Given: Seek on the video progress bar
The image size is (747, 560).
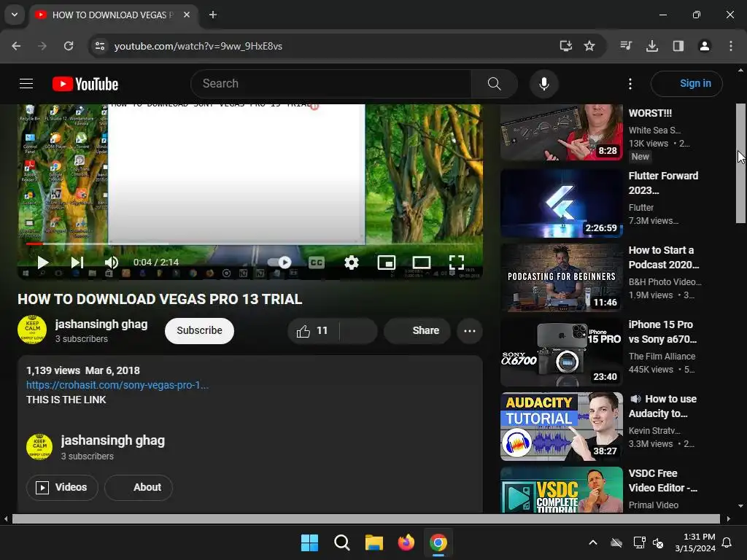Looking at the screenshot, I should [249, 244].
